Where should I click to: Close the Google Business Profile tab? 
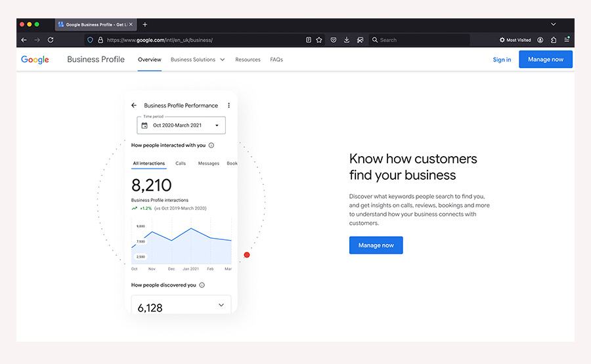coord(131,24)
